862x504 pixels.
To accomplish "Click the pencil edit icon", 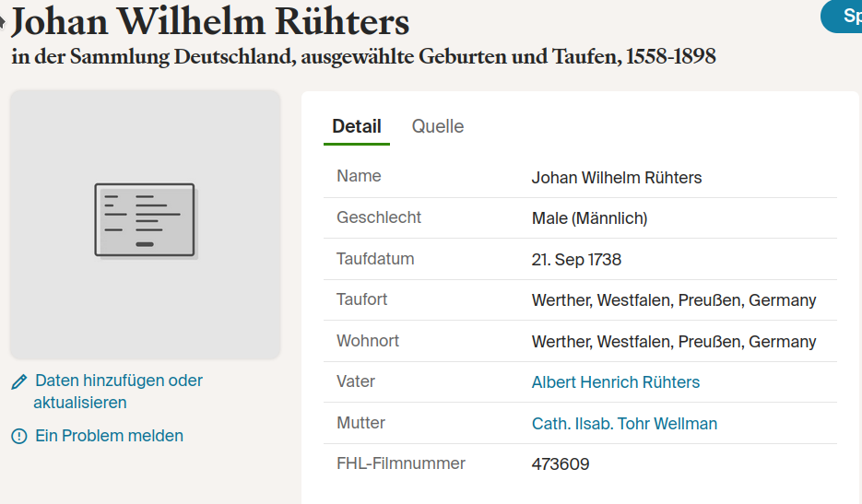I will [19, 381].
